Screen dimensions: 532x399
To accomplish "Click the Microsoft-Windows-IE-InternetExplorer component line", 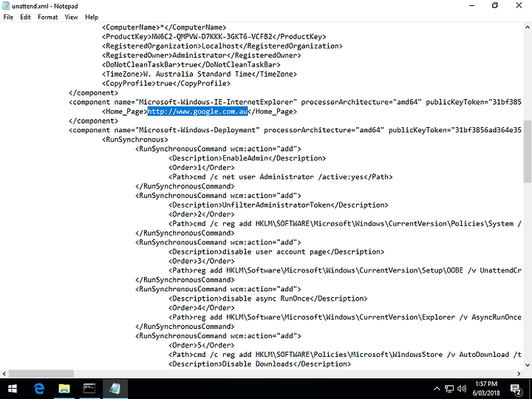I will (x=295, y=102).
